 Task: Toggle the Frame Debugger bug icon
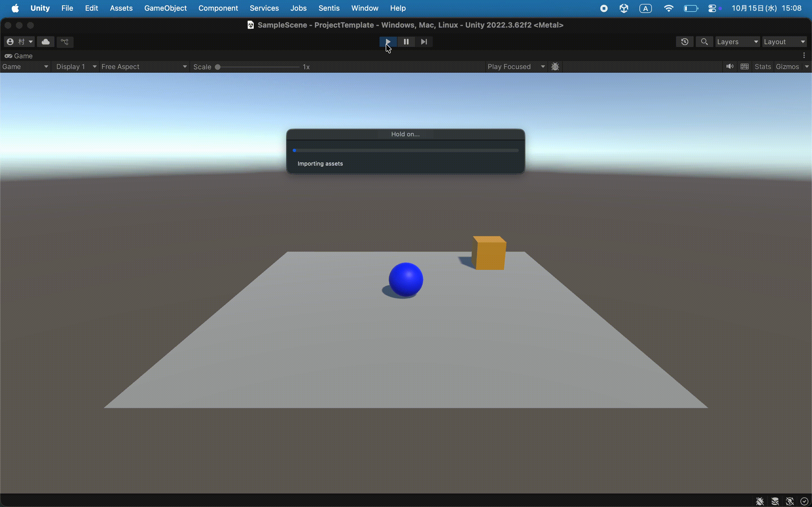click(x=555, y=66)
